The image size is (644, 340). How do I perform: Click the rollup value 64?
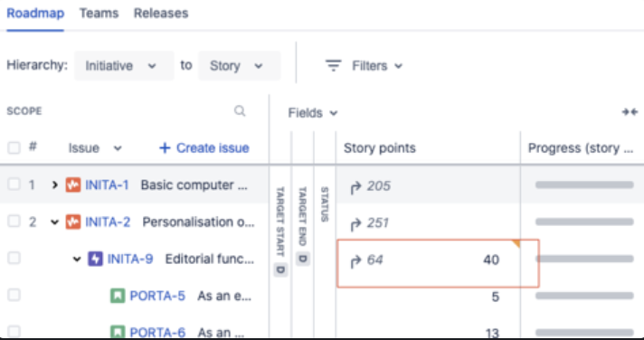tap(374, 260)
